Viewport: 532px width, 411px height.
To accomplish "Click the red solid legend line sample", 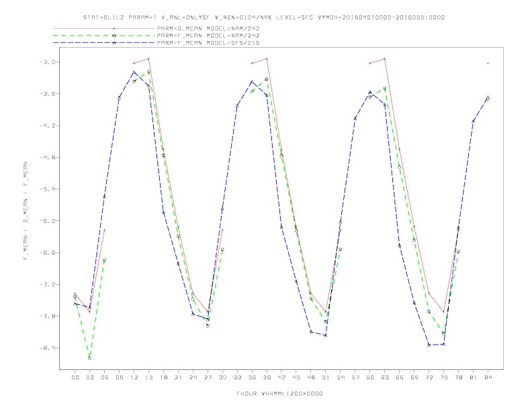I will (x=104, y=28).
